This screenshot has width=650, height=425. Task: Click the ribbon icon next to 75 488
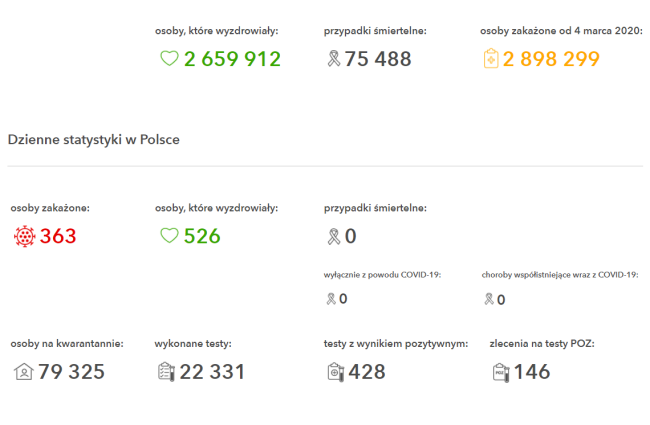click(334, 59)
